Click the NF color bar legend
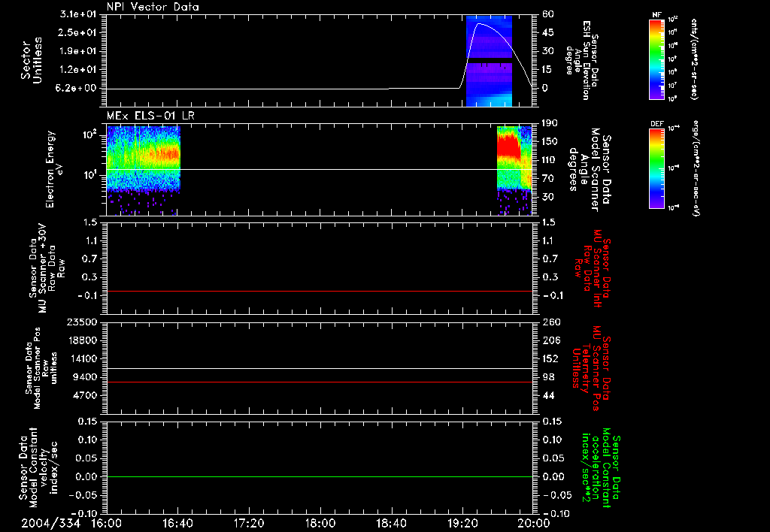This screenshot has height=532, width=770. 657,59
